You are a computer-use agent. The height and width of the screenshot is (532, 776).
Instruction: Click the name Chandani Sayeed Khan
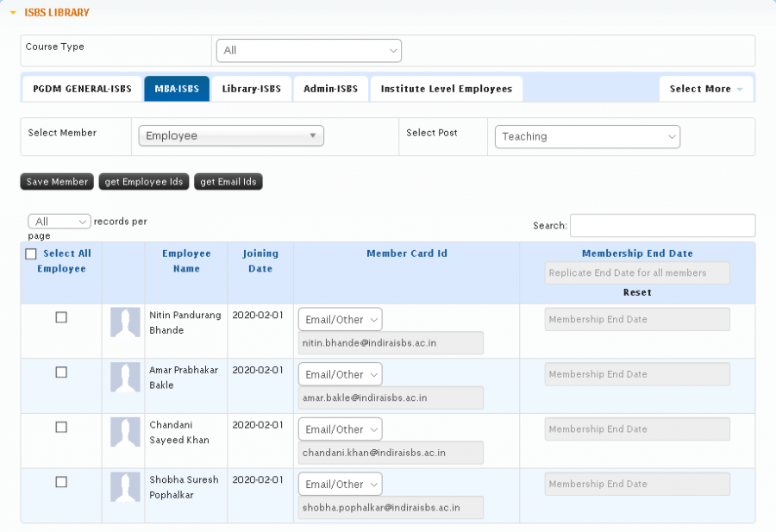179,433
